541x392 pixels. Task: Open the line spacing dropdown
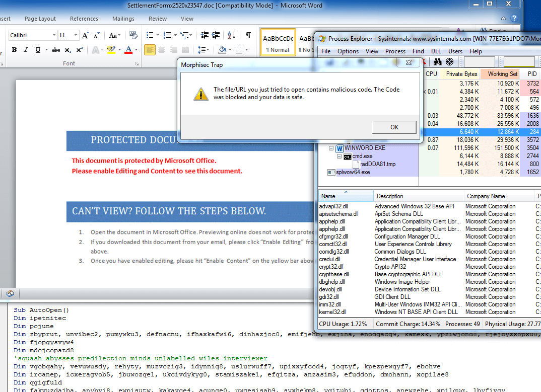pos(203,50)
